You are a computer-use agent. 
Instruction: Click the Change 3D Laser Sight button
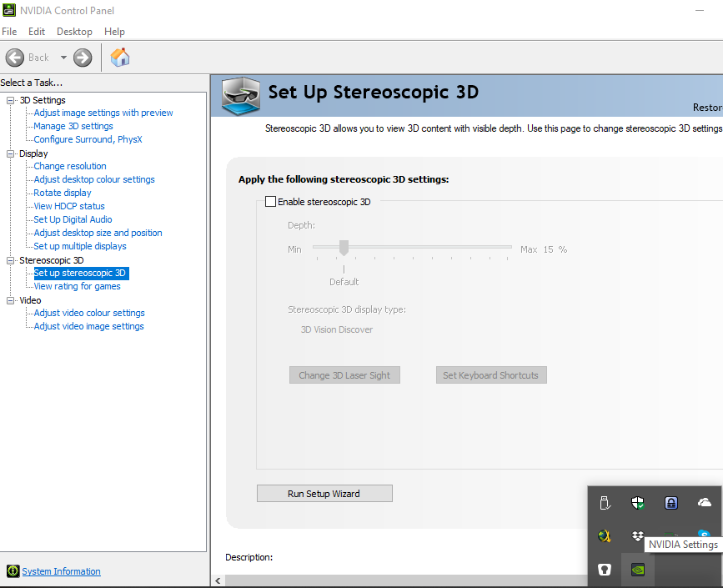344,375
